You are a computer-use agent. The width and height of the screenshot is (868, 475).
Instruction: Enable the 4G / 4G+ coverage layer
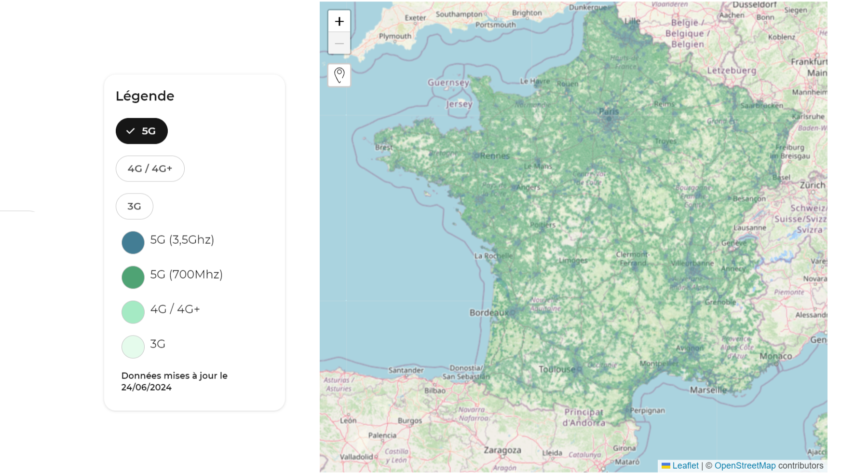(150, 168)
